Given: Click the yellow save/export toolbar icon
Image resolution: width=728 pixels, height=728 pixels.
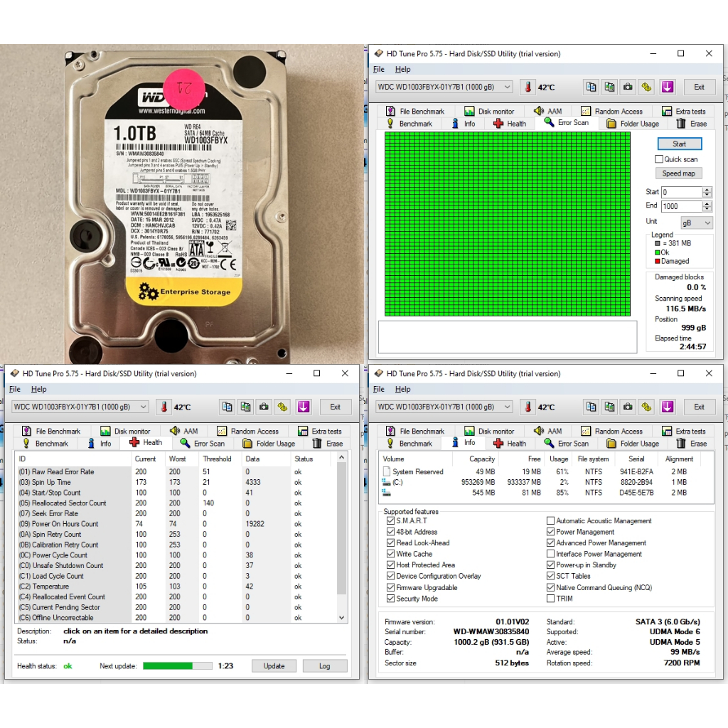Looking at the screenshot, I should click(x=646, y=87).
